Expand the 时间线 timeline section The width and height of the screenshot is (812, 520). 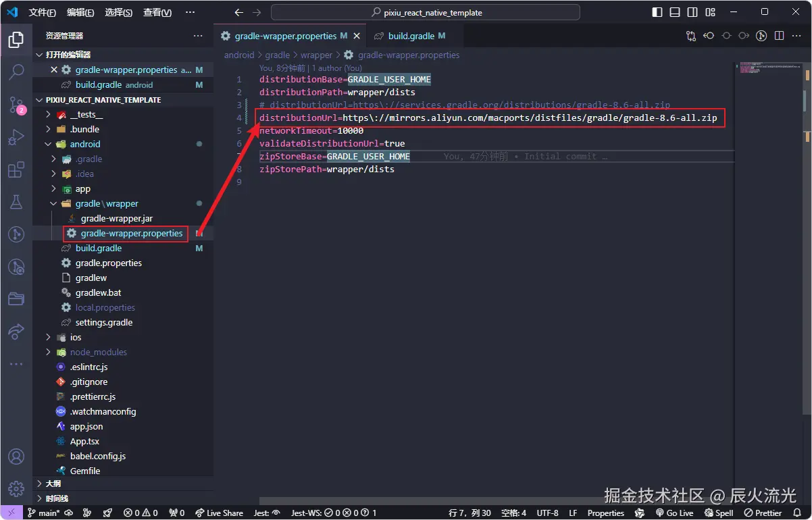123,498
